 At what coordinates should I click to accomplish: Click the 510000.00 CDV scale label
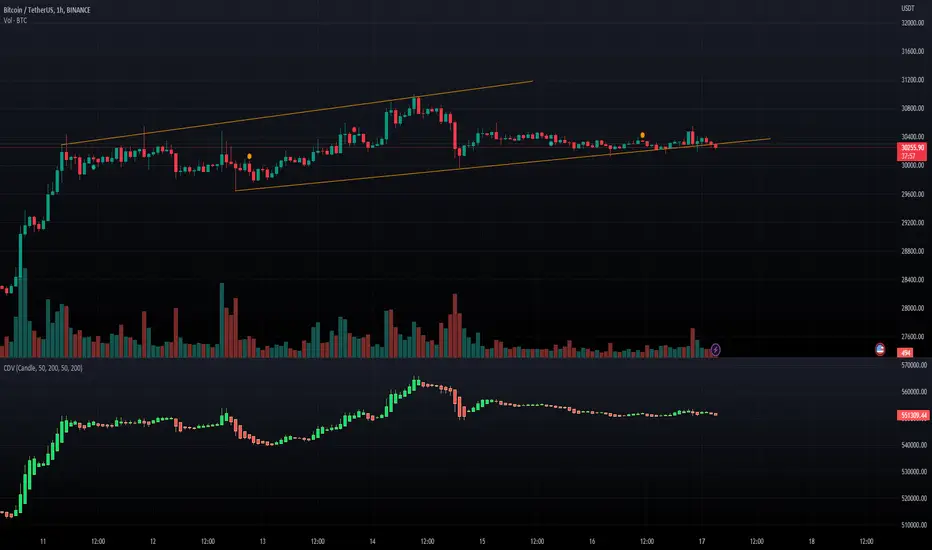point(914,526)
